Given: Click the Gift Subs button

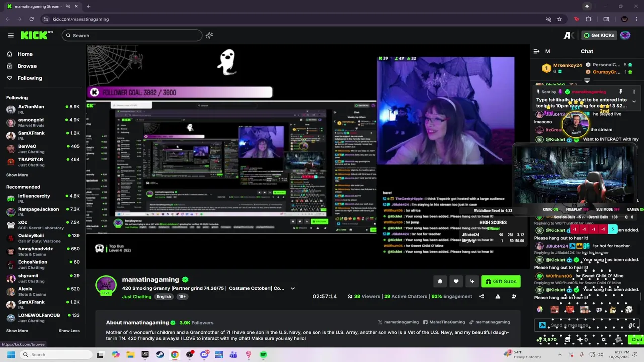Looking at the screenshot, I should [501, 281].
